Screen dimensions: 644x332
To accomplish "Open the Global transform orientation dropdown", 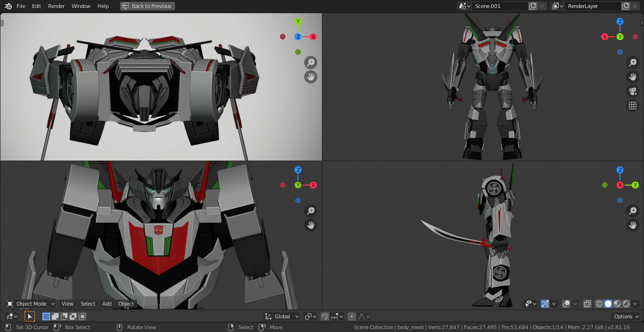I will (281, 316).
